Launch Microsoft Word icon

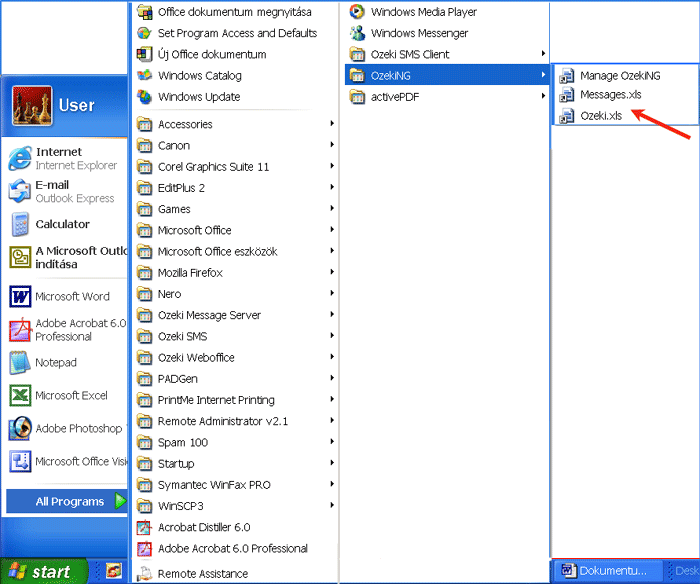tap(20, 296)
